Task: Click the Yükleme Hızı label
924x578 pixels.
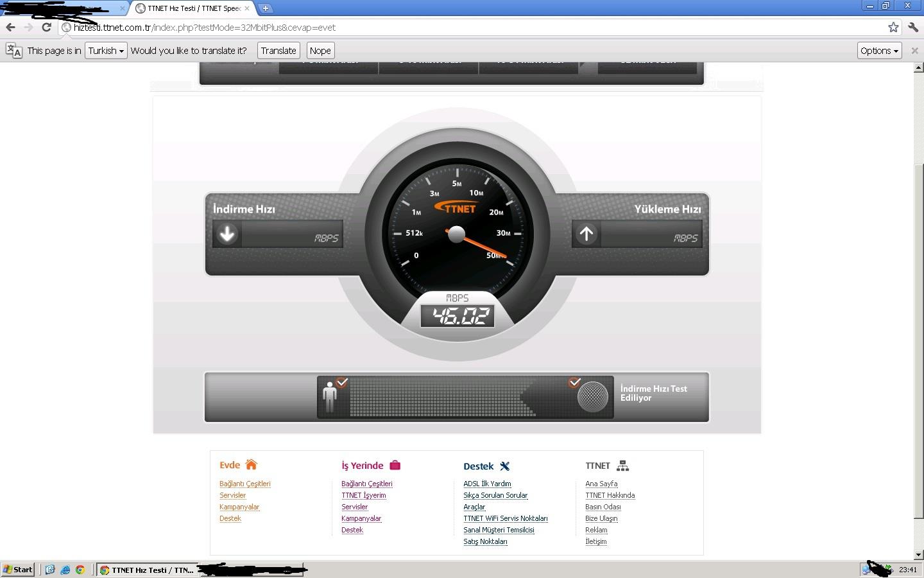Action: coord(667,209)
